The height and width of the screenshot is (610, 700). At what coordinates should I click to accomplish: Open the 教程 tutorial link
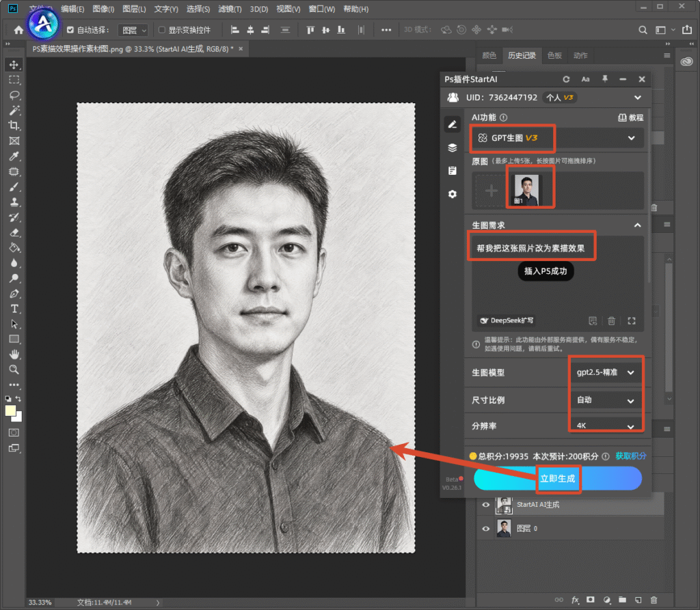pyautogui.click(x=630, y=117)
